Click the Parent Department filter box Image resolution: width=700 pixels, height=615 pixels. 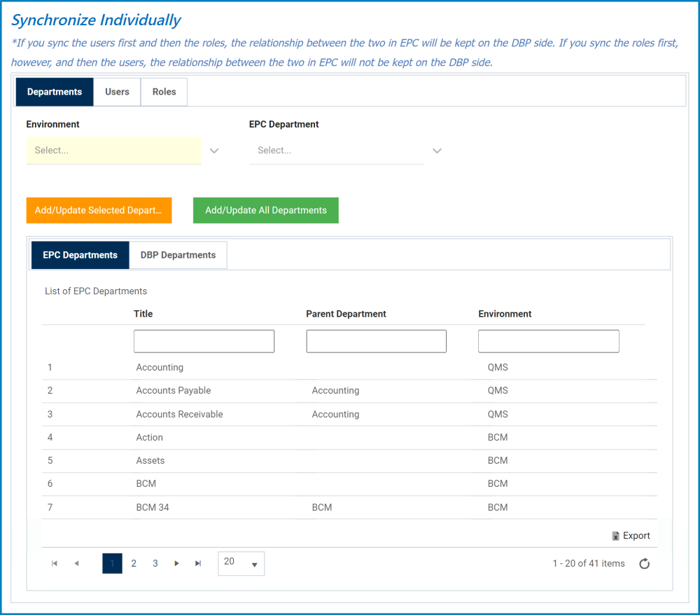376,341
